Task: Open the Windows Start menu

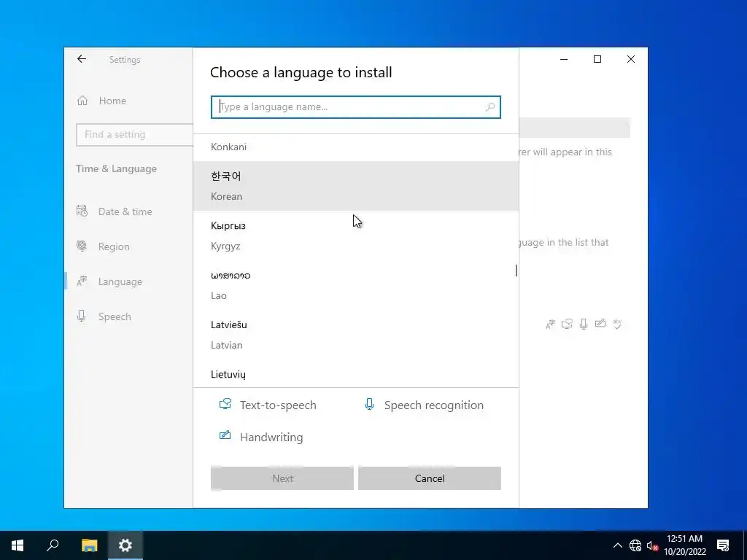Action: 18,545
